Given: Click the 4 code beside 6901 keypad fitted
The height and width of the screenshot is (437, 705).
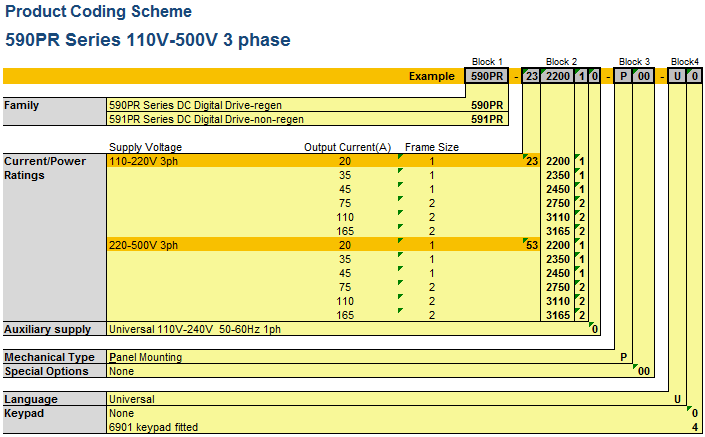Looking at the screenshot, I should click(695, 427).
